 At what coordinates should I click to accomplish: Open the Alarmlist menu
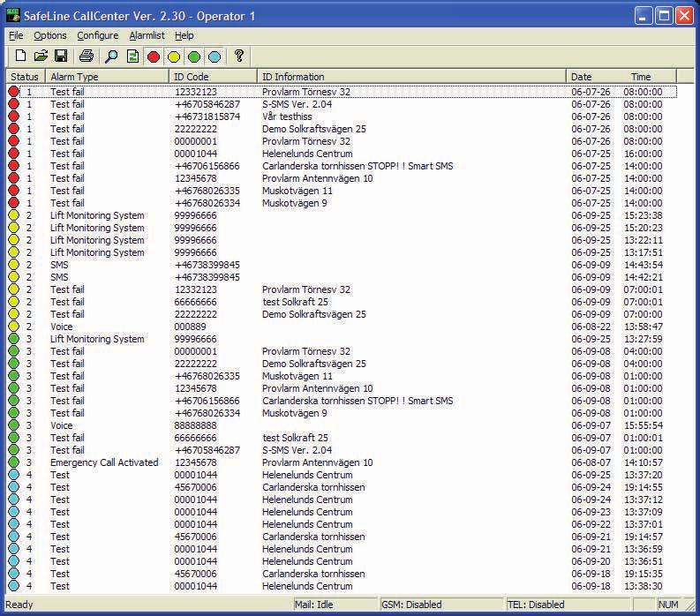click(147, 35)
